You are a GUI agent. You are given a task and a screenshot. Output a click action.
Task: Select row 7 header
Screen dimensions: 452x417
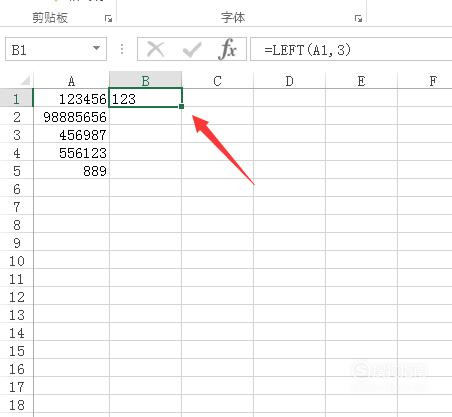click(x=16, y=206)
